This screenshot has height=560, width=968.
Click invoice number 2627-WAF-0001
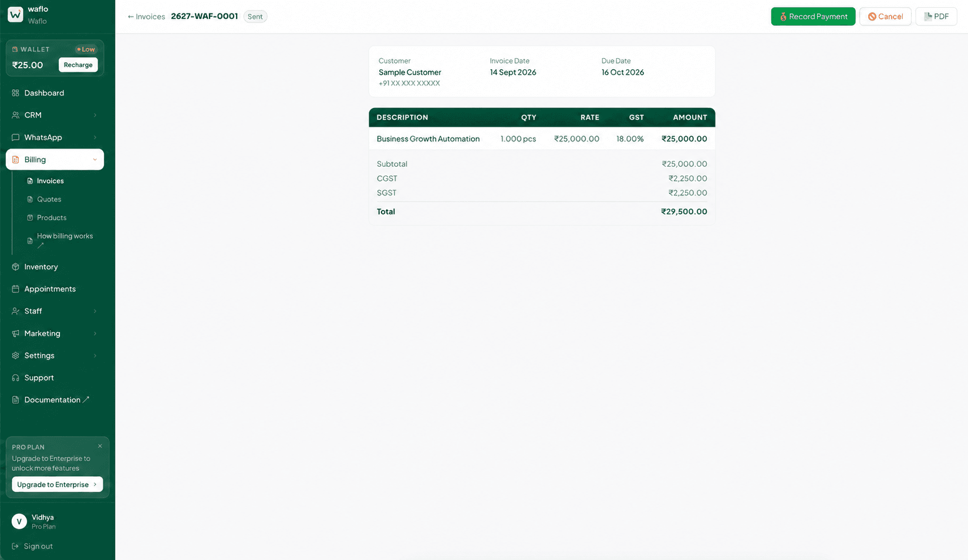point(204,16)
